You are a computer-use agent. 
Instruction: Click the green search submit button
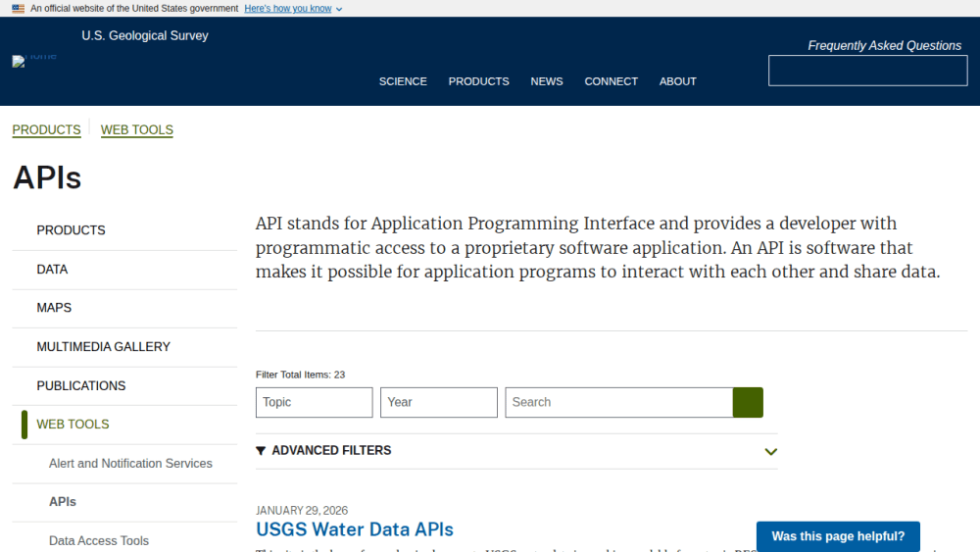pos(748,403)
